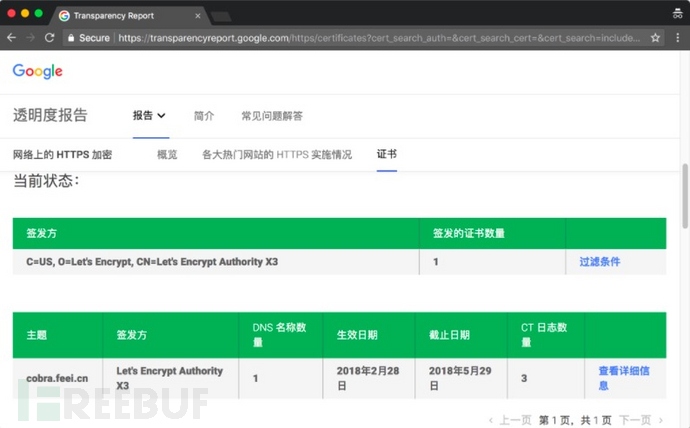
Task: Click the page scrollbar thumb
Action: pos(685,196)
